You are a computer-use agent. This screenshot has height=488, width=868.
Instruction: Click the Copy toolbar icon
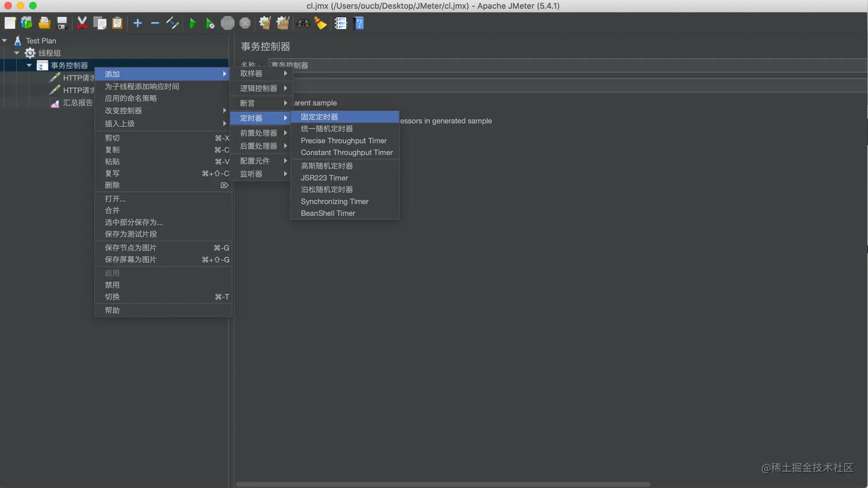pos(100,23)
